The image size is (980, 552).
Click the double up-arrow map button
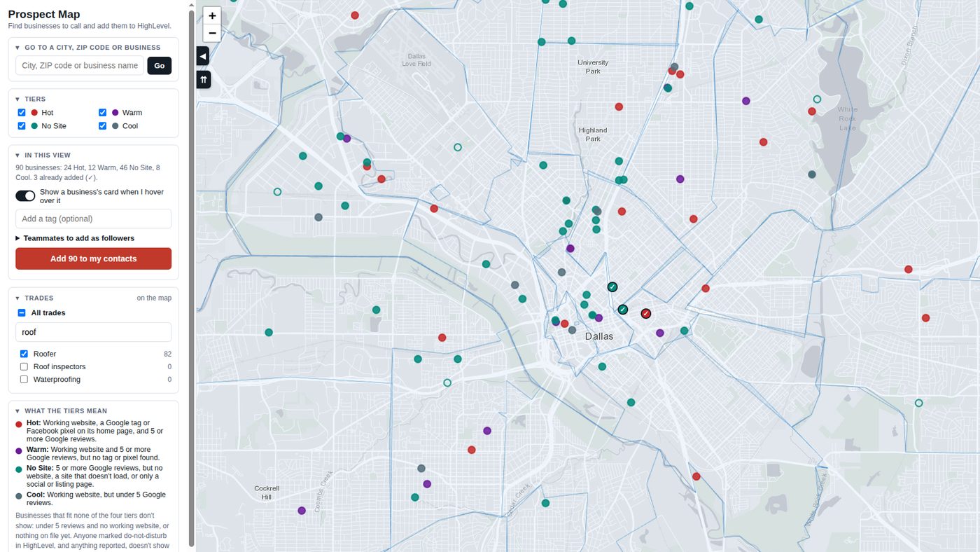203,80
